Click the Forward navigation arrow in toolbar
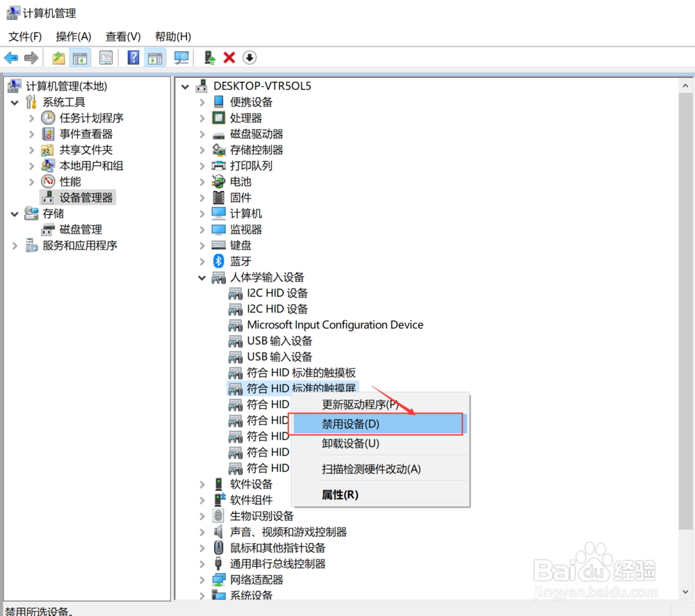 click(x=31, y=57)
